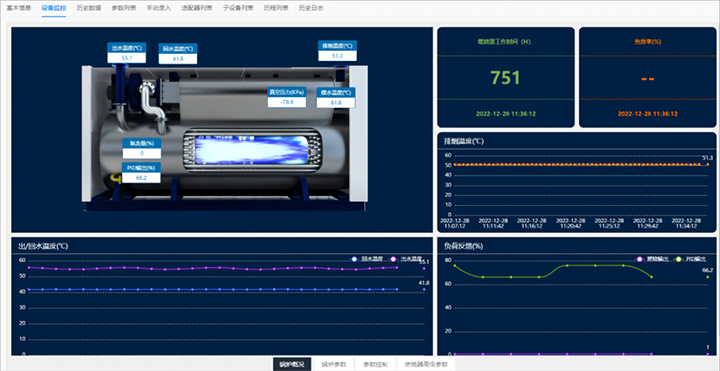Click the last orange point of 排烟温度 chart
720x371 pixels.
(708, 164)
